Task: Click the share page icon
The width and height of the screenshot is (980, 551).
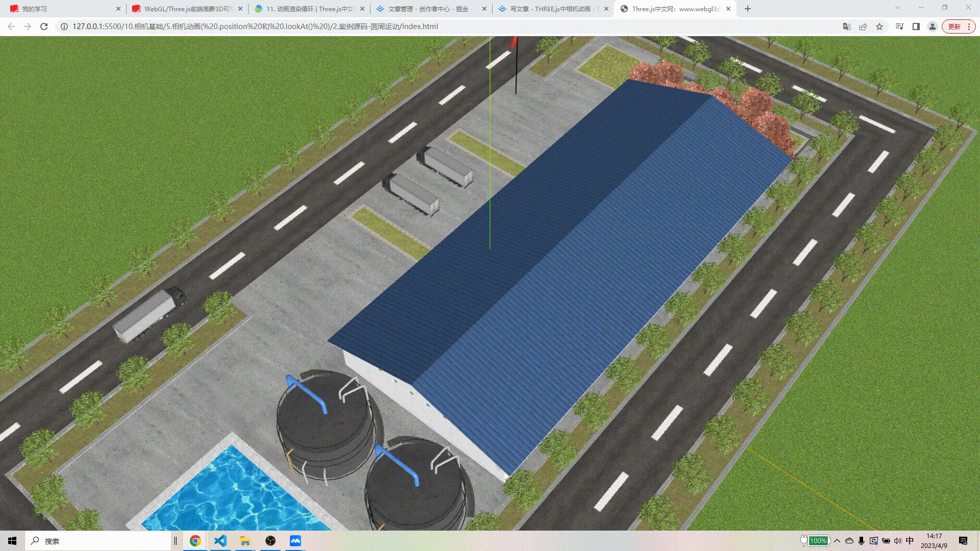Action: 863,27
